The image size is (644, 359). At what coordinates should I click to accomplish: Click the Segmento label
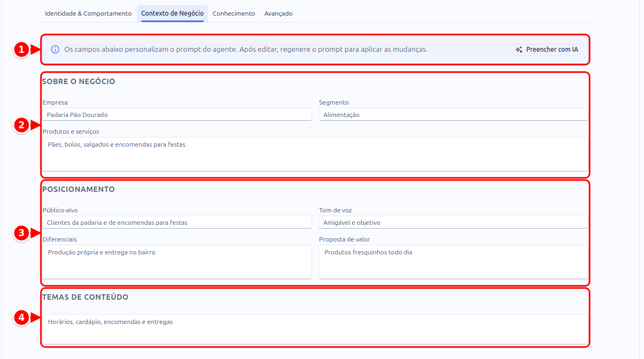click(334, 102)
